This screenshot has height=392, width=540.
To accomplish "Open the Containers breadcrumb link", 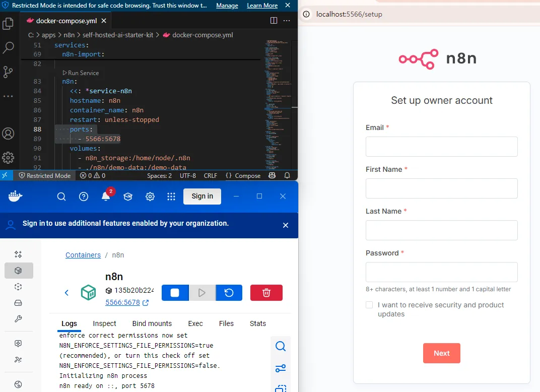I will point(83,255).
